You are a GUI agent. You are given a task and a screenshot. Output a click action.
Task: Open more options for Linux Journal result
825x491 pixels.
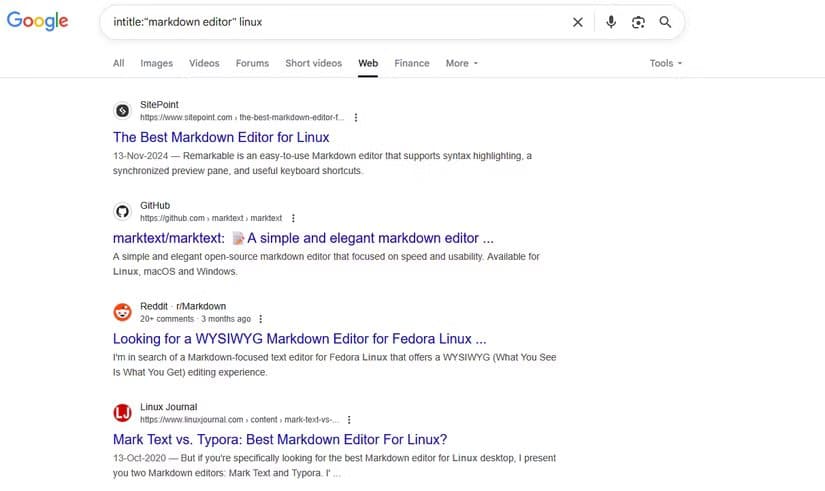[349, 419]
